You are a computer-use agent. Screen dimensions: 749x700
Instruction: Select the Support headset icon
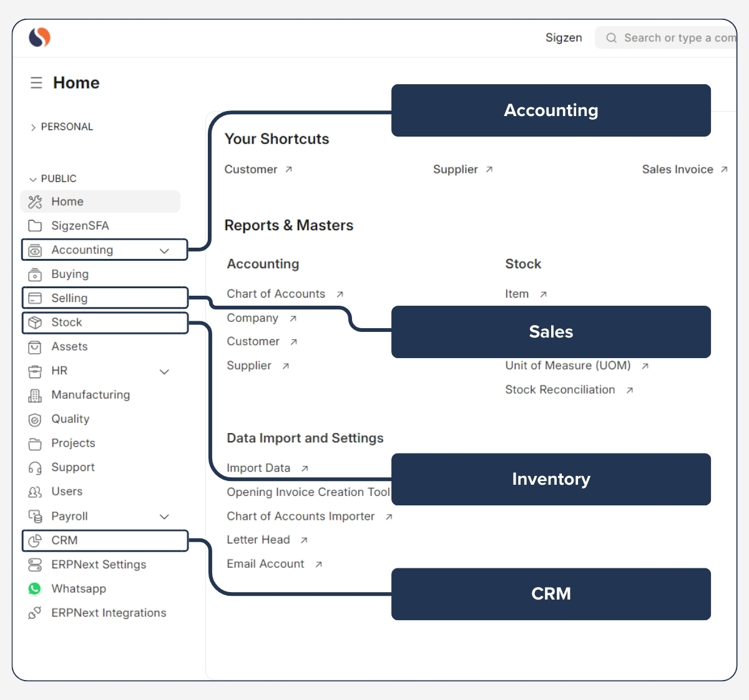tap(35, 467)
